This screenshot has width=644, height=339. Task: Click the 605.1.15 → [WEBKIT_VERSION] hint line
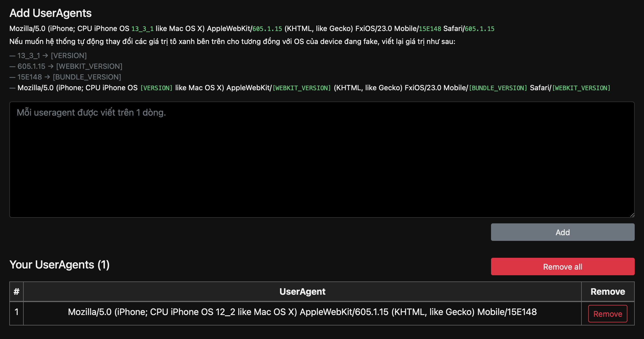[66, 66]
